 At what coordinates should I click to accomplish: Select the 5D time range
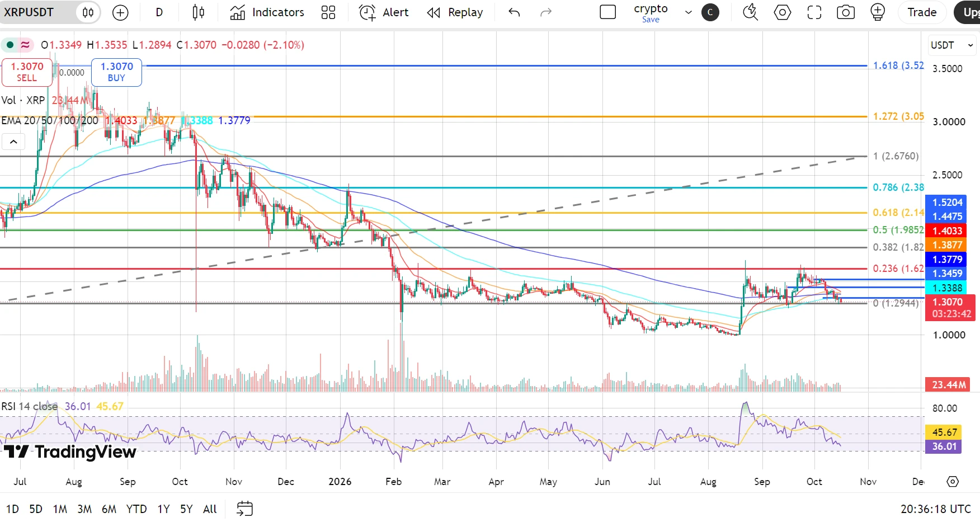(x=36, y=509)
